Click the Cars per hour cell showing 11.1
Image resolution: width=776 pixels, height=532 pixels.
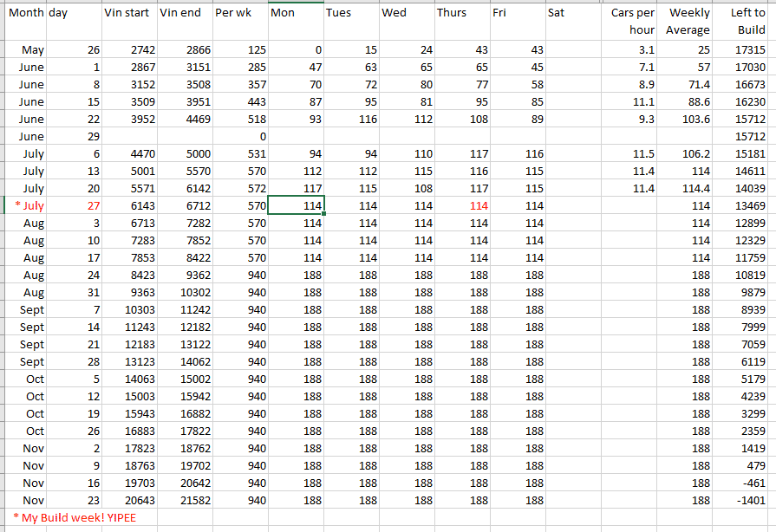[x=629, y=101]
